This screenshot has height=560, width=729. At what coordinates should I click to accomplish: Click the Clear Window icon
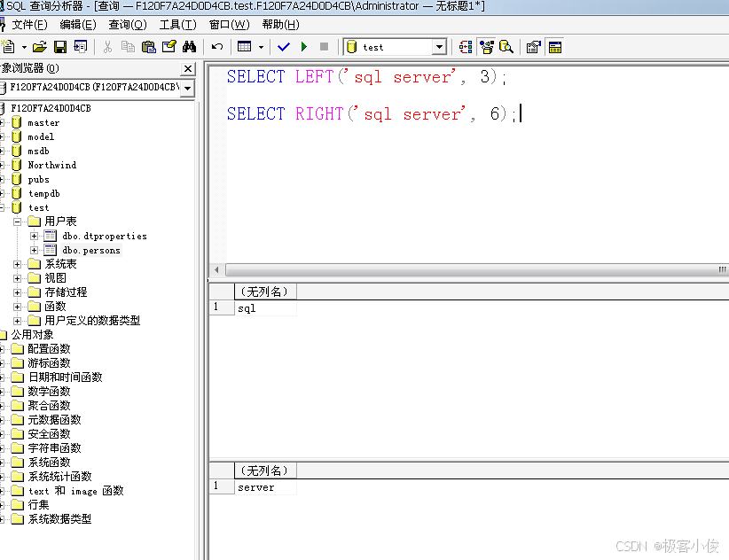169,47
